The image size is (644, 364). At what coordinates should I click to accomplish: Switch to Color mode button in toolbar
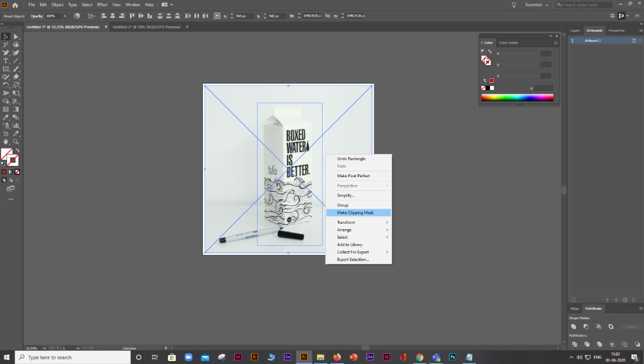pyautogui.click(x=4, y=172)
